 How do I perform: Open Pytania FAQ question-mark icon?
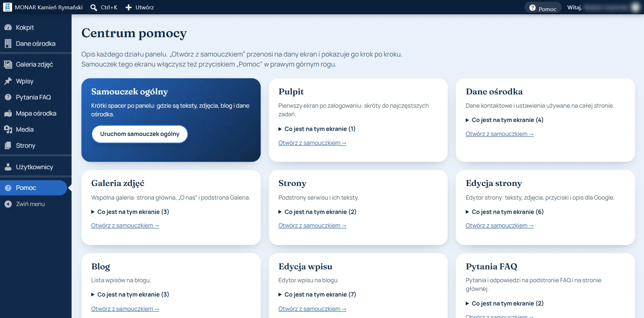[x=8, y=97]
